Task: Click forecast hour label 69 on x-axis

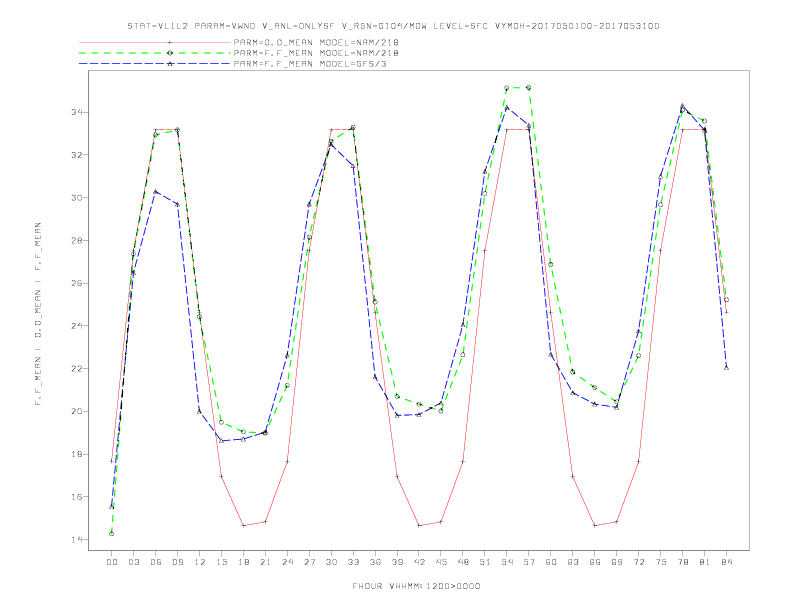Action: 617,562
